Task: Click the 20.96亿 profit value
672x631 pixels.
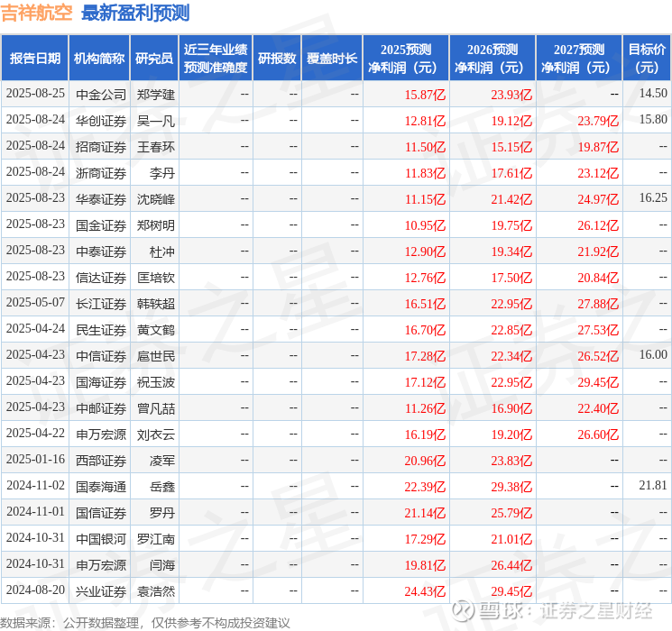Action: [x=425, y=460]
